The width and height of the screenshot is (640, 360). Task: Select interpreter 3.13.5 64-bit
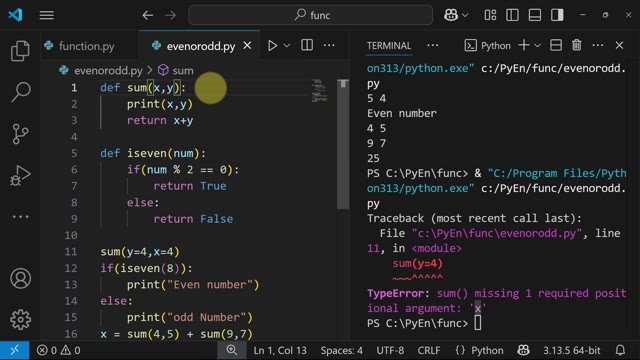[571, 350]
